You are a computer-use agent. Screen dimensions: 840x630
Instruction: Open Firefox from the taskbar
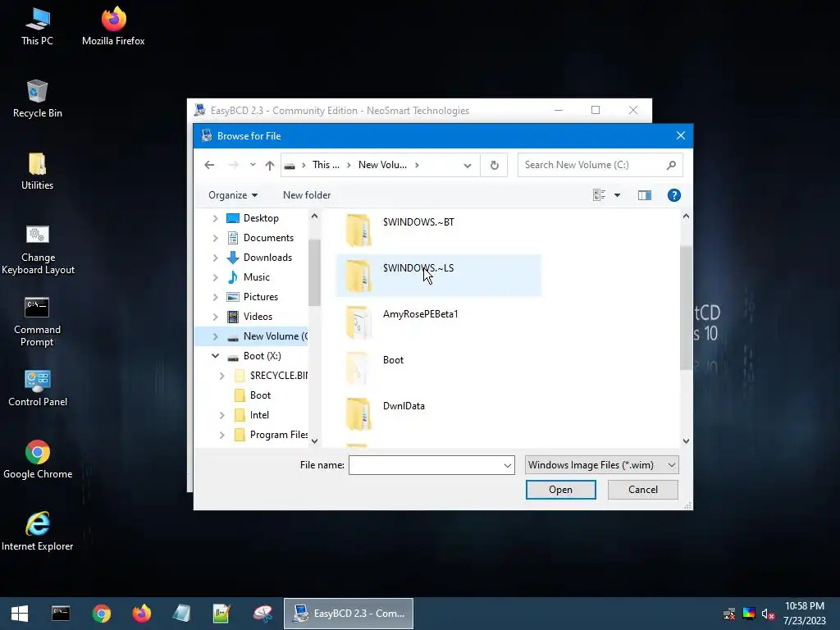click(141, 614)
